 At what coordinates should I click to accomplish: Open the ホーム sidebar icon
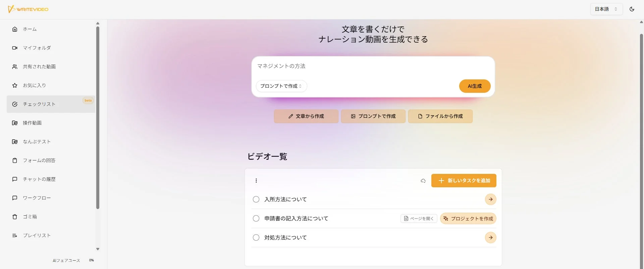tap(15, 29)
